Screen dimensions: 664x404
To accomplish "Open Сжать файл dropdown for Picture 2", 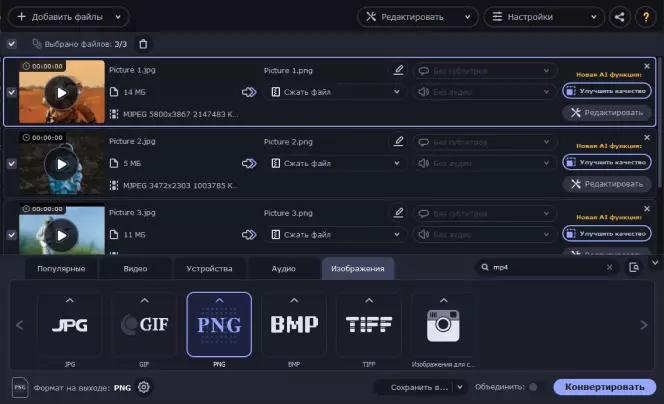I will [335, 163].
